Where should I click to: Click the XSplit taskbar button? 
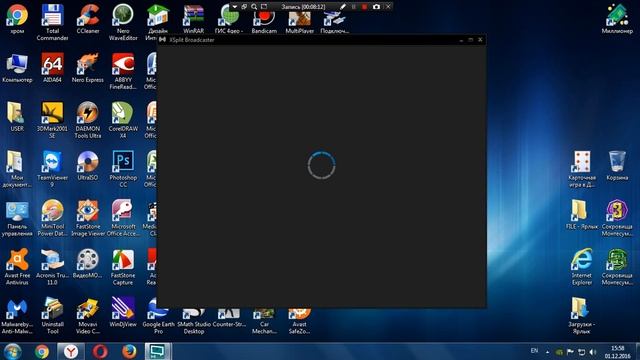[158, 351]
